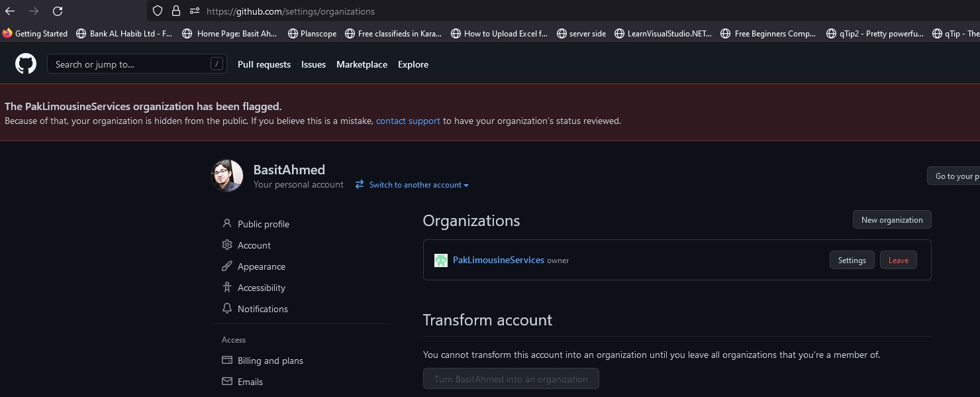Follow the contact support link

point(408,121)
